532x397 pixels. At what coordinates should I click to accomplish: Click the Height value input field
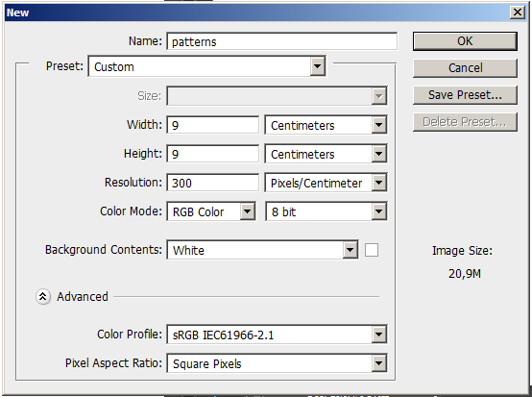coord(213,154)
